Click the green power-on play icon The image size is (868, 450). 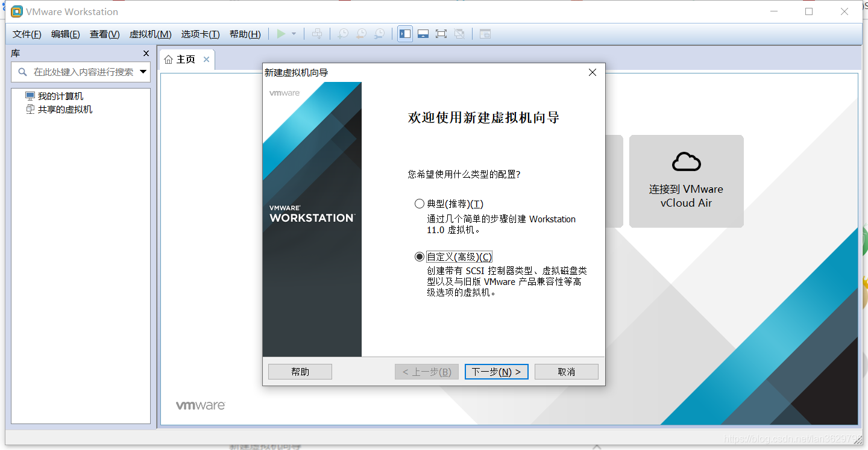[281, 34]
